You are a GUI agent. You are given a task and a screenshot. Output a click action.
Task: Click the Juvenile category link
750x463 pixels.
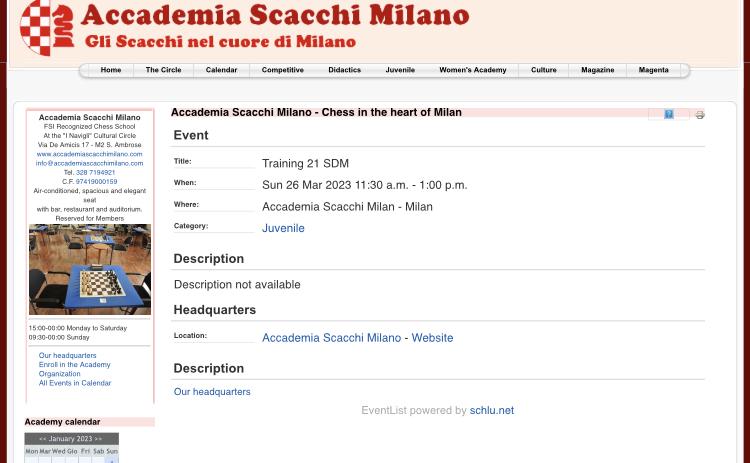tap(283, 228)
